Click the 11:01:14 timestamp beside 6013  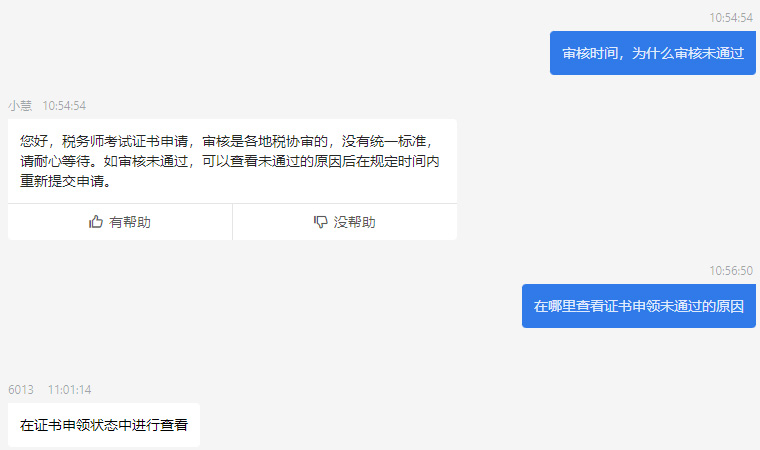(x=69, y=389)
